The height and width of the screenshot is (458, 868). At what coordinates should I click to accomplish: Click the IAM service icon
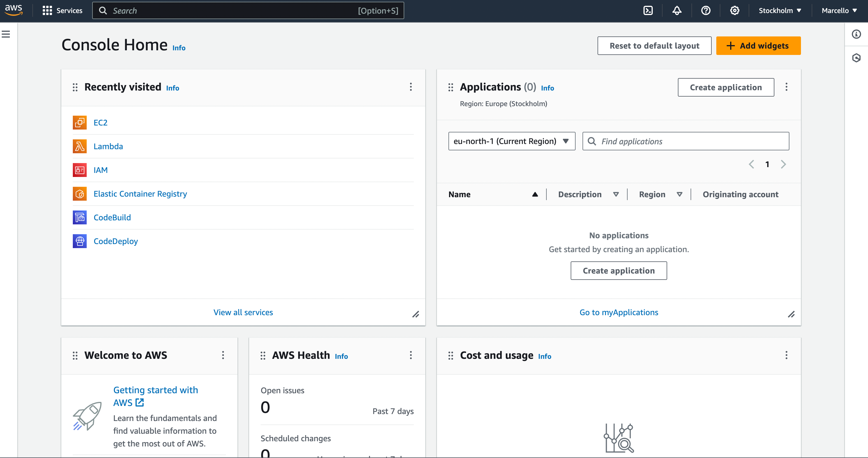click(x=79, y=170)
